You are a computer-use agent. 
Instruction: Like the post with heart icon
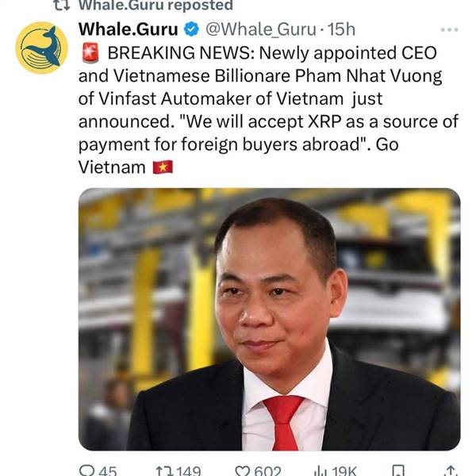(243, 471)
